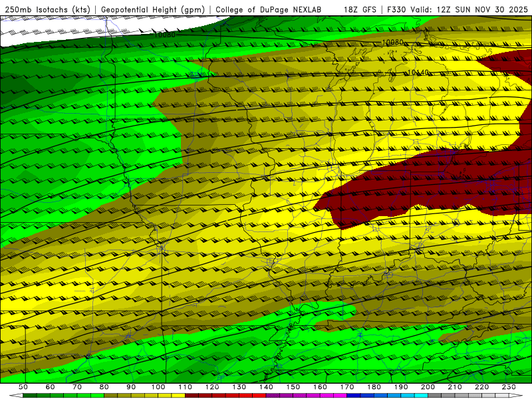The image size is (532, 399).
Task: Click the 110 label on the color scale
Action: click(186, 387)
